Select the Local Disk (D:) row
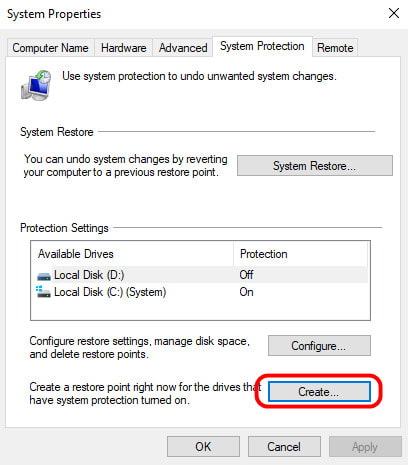This screenshot has width=408, height=465. click(200, 275)
